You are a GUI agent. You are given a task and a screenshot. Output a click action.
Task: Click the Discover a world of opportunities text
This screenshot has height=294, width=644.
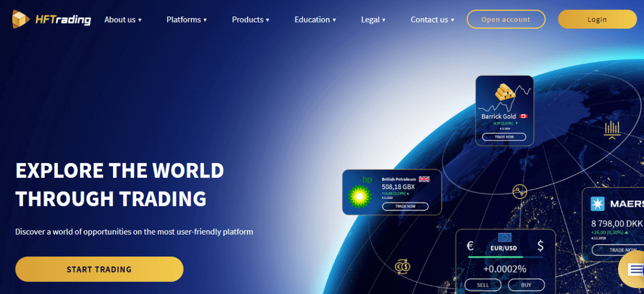134,232
